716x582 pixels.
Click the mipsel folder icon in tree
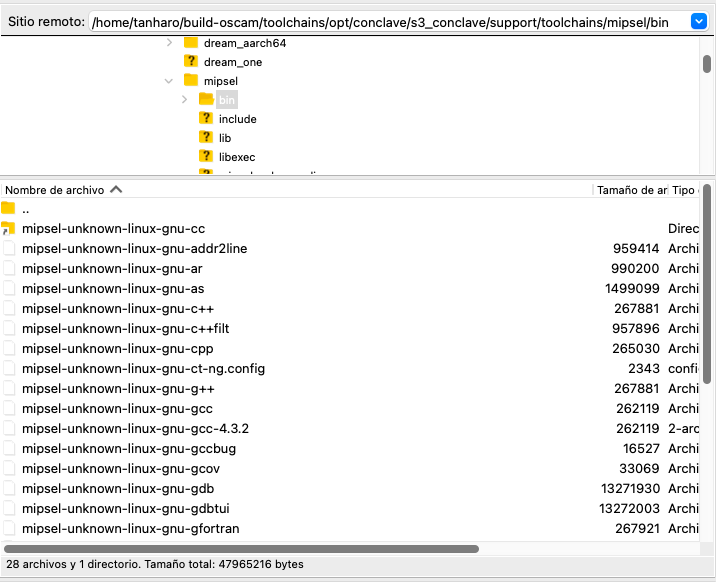[x=191, y=80]
